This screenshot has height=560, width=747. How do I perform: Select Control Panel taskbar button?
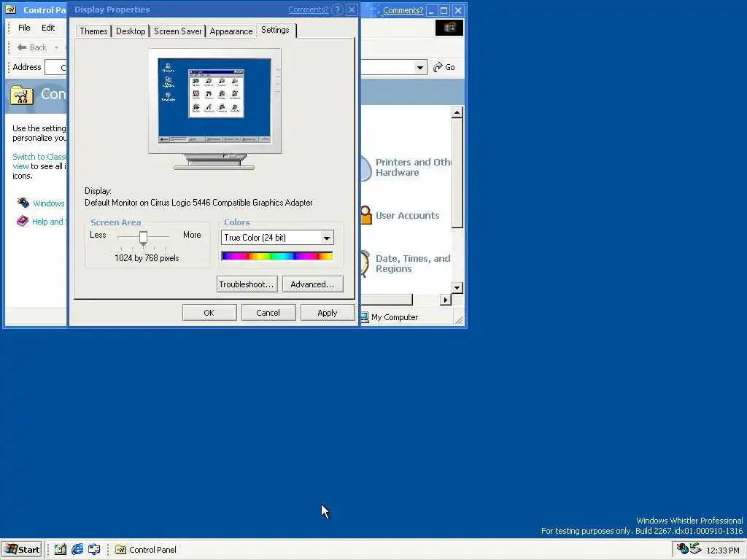point(146,550)
